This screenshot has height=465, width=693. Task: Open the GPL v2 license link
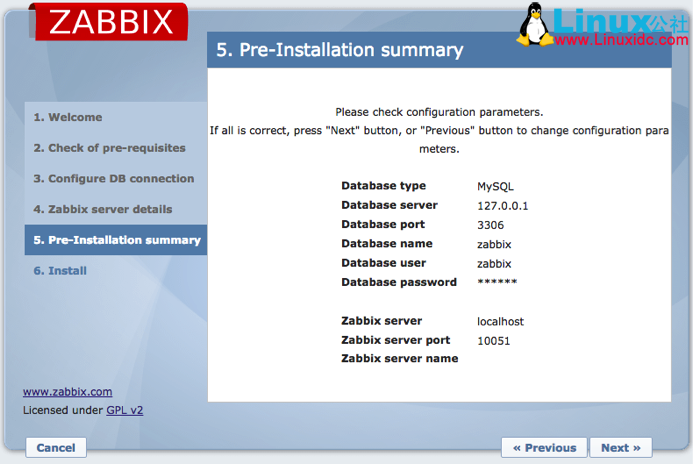(125, 410)
